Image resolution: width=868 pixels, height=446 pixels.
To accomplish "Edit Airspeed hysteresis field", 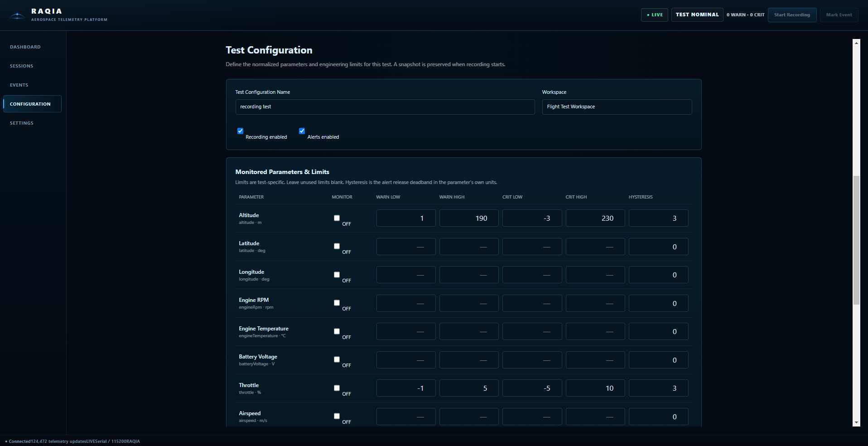I will tap(659, 417).
